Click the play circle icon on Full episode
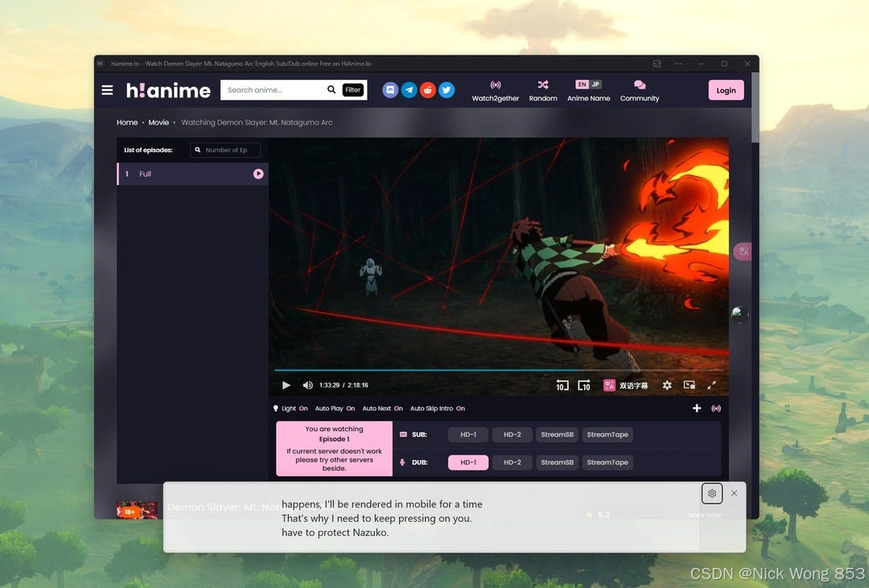Image resolution: width=869 pixels, height=588 pixels. pyautogui.click(x=258, y=174)
